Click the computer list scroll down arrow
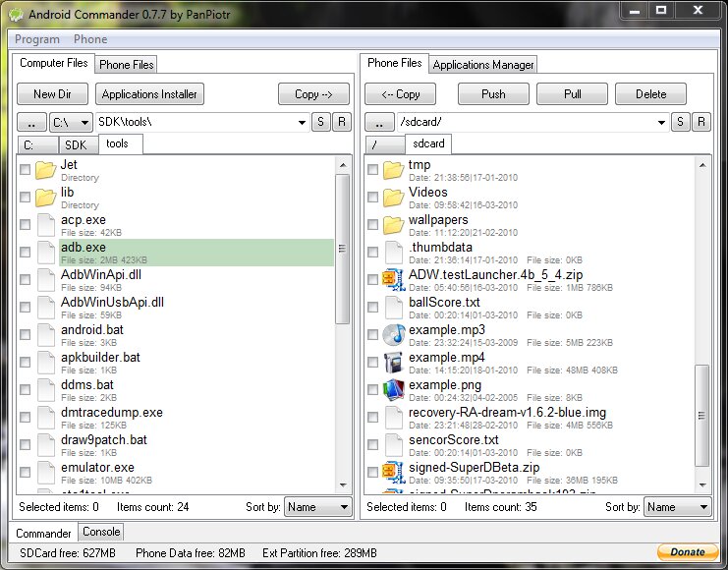The width and height of the screenshot is (728, 570). coord(343,485)
